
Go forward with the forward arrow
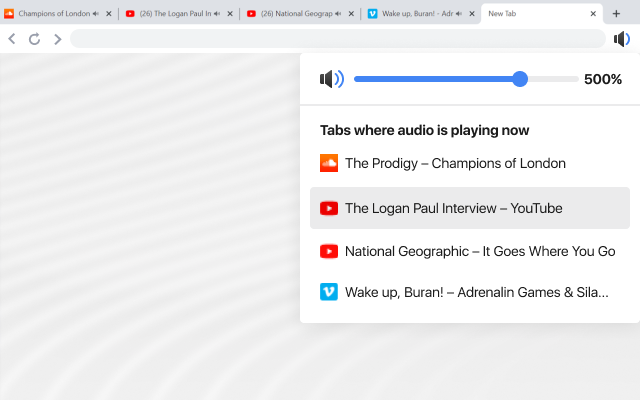pyautogui.click(x=58, y=39)
